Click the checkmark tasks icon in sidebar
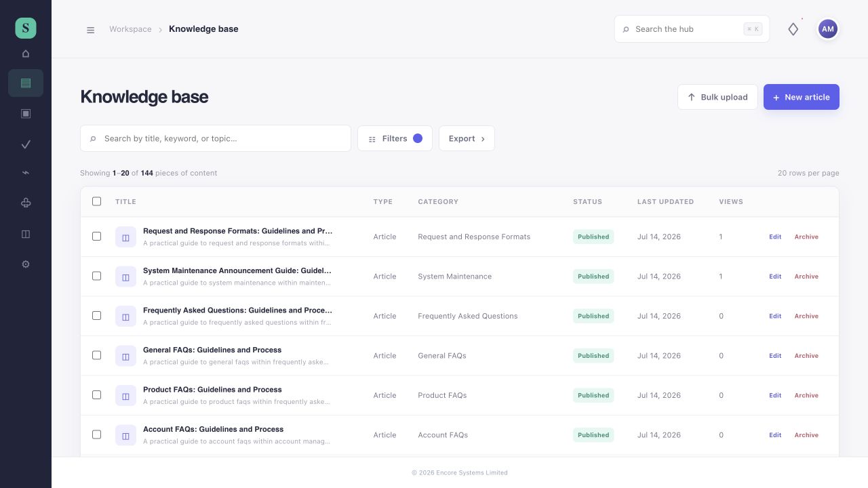The height and width of the screenshot is (488, 868). [26, 144]
